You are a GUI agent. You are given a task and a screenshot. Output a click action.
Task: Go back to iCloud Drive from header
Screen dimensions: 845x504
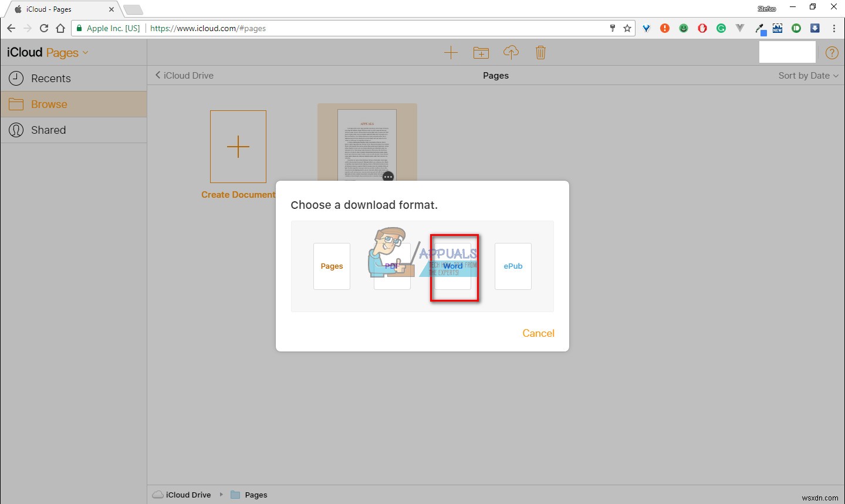184,75
